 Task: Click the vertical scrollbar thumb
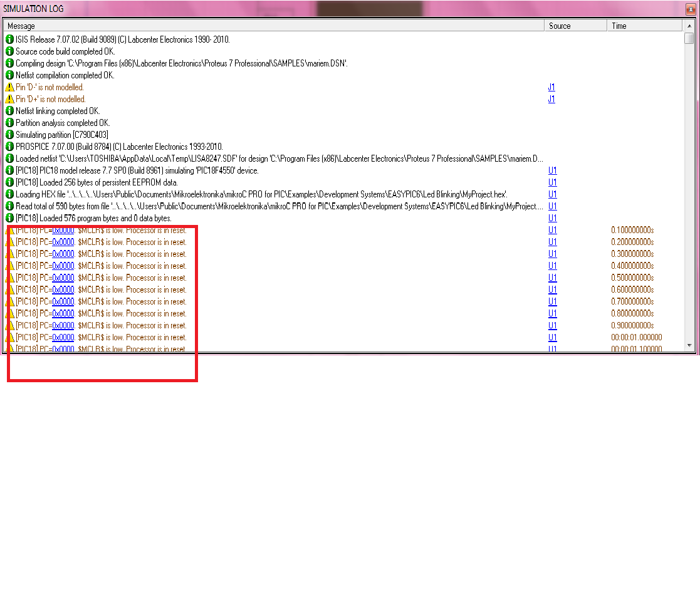point(689,38)
